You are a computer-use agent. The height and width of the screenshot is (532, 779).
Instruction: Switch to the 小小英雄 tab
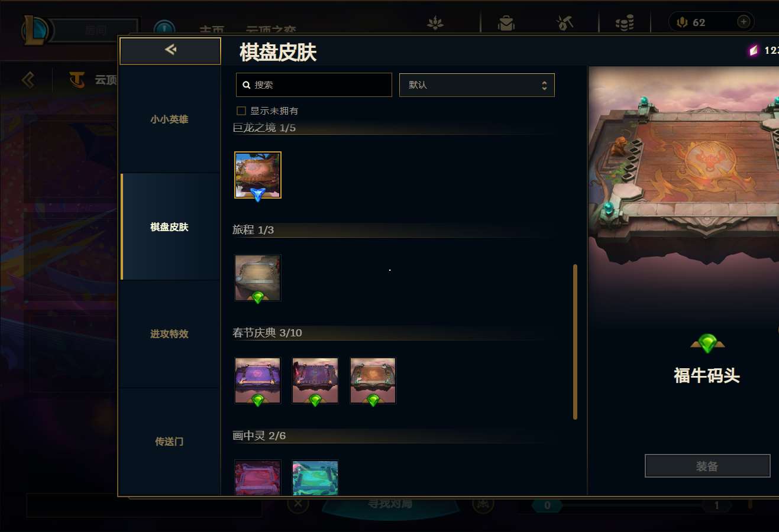(x=170, y=119)
